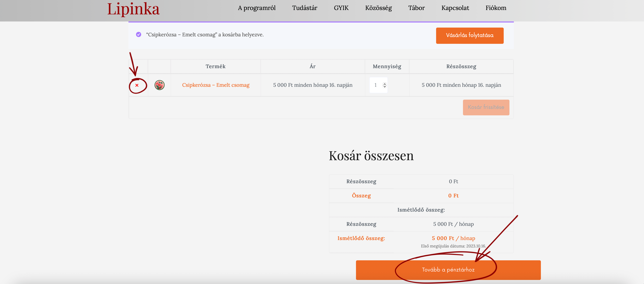
Task: Open the Csipkerózsa product thumbnail image
Action: (160, 85)
